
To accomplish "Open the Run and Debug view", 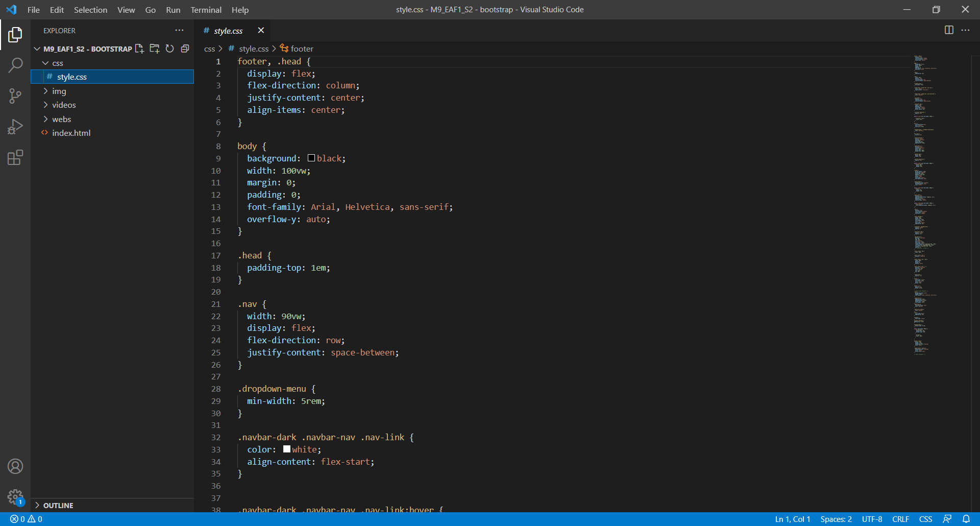I will pos(15,127).
